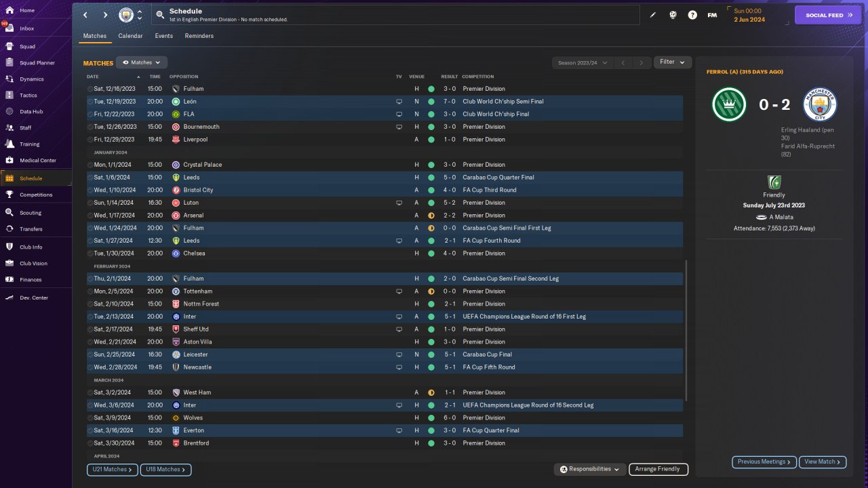Sort by the Opposition column header

[x=184, y=77]
